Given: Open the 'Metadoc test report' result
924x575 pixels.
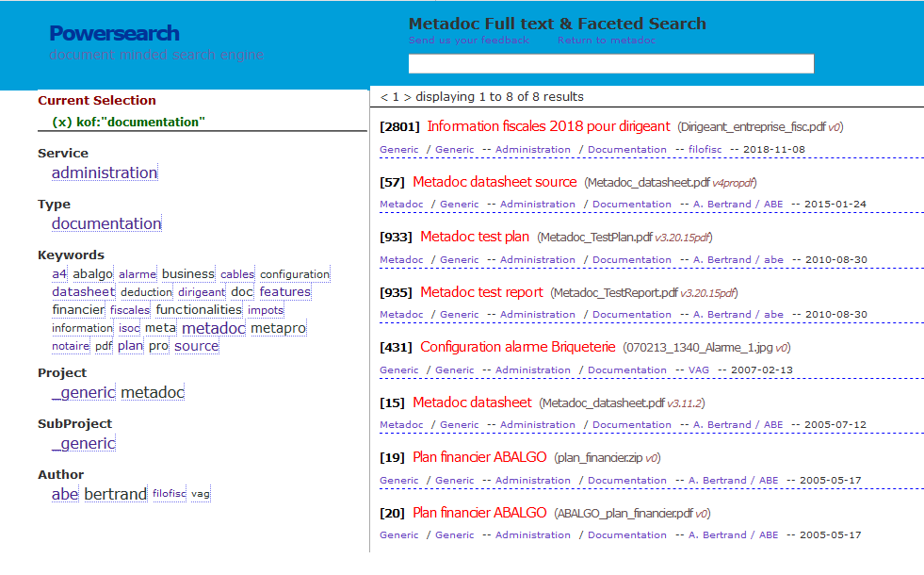Looking at the screenshot, I should point(481,292).
